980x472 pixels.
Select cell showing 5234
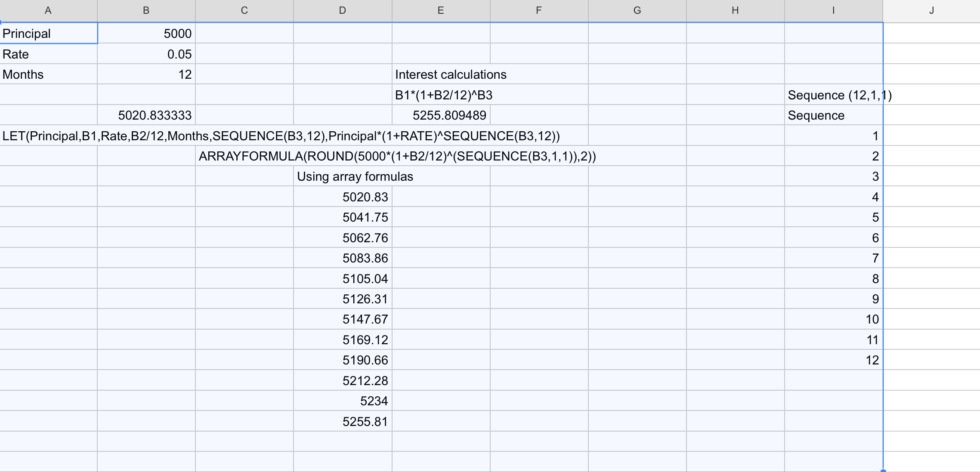[343, 401]
